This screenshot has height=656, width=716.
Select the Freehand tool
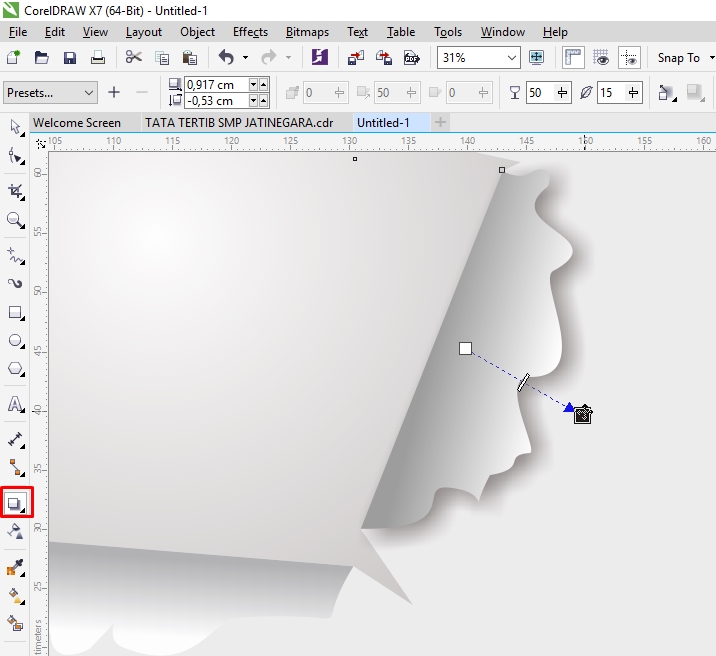pos(16,256)
